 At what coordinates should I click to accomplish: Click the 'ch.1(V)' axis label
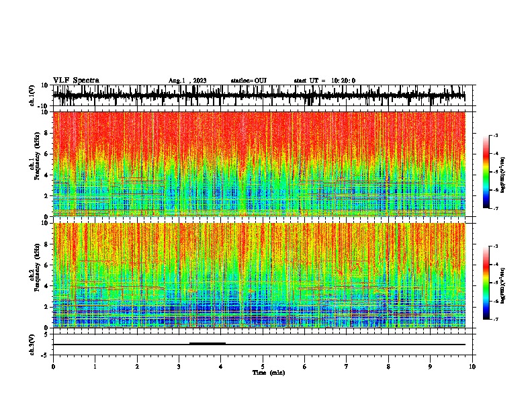point(32,95)
